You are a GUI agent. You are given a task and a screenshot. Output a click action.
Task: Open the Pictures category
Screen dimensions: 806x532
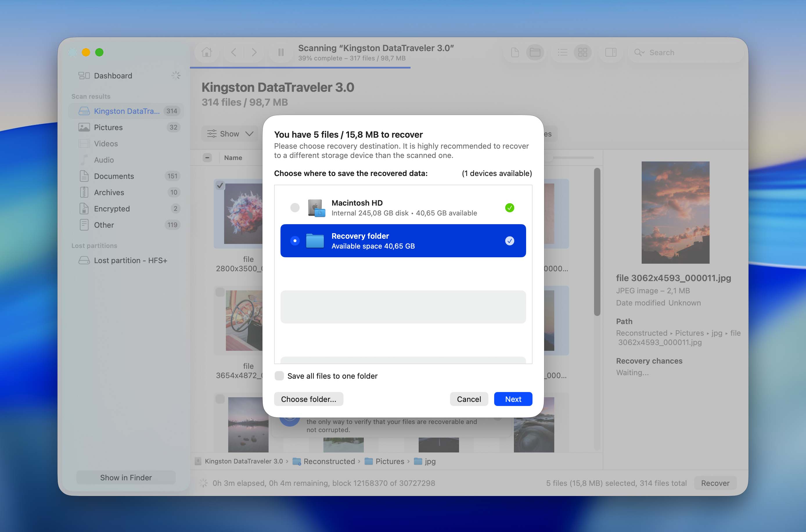pos(126,127)
